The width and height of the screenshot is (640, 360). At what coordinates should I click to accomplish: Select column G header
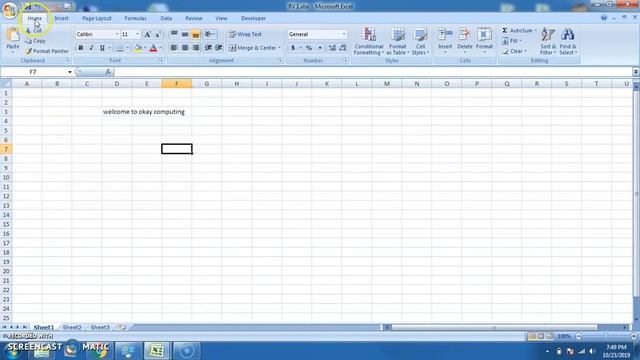click(x=207, y=84)
